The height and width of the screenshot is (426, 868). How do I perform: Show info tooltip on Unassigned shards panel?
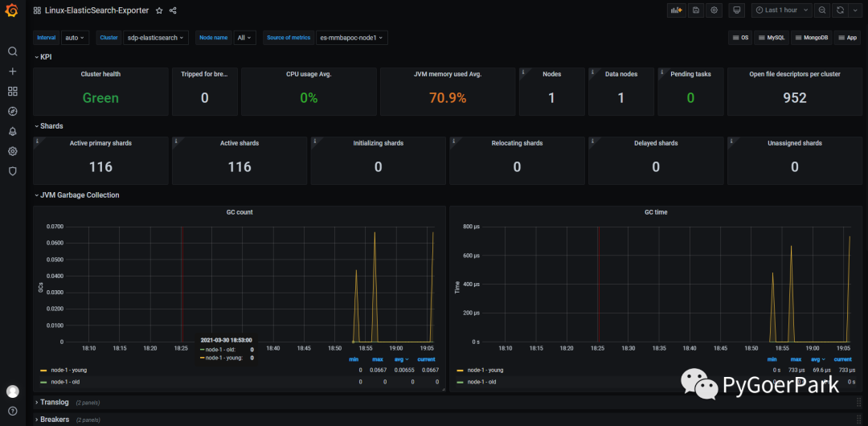point(731,141)
